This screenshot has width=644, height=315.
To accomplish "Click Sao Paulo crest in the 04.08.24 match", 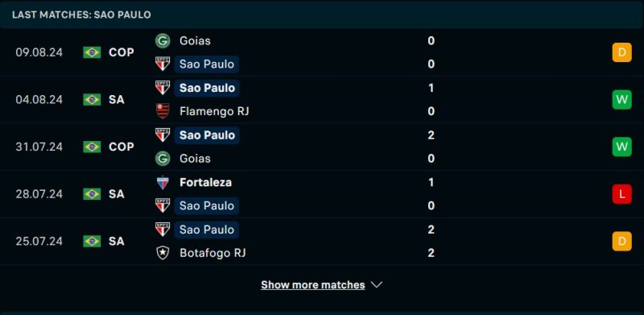I will [x=163, y=88].
